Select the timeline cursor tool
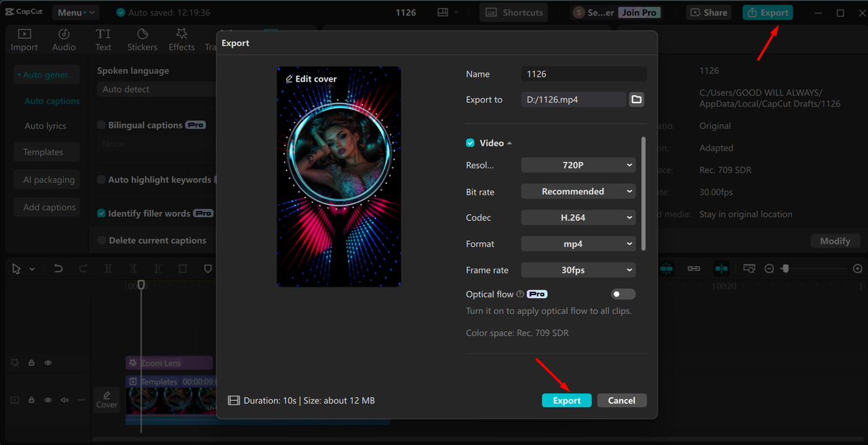This screenshot has height=445, width=868. [16, 269]
